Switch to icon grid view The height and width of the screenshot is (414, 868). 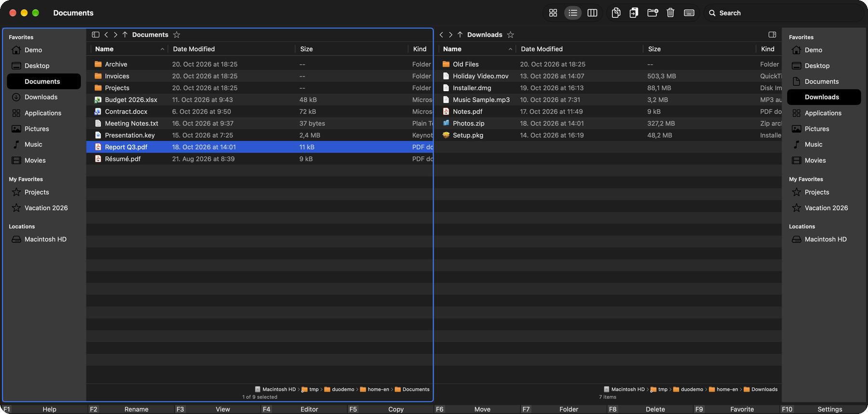tap(553, 13)
